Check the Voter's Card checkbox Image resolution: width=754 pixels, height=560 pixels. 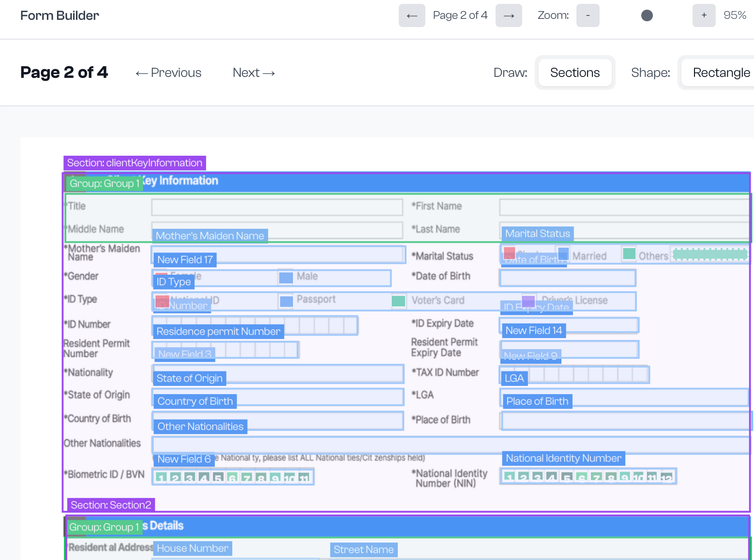[398, 301]
